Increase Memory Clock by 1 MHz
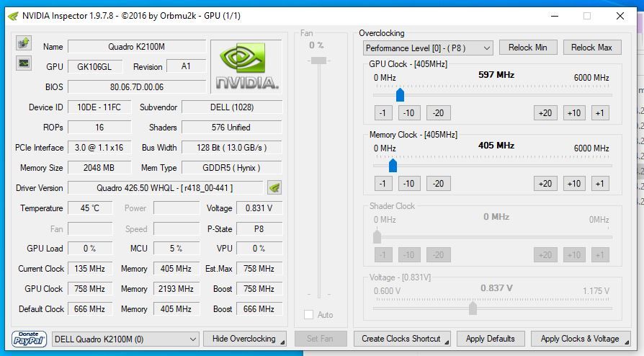 point(600,184)
